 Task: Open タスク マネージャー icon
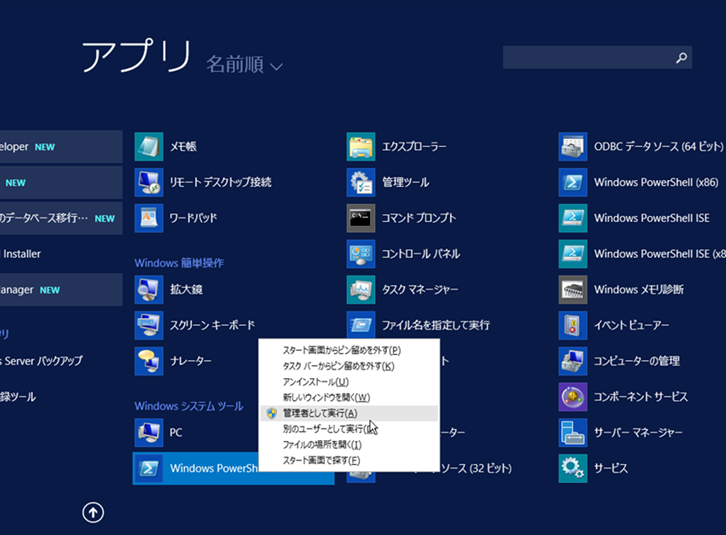[361, 290]
